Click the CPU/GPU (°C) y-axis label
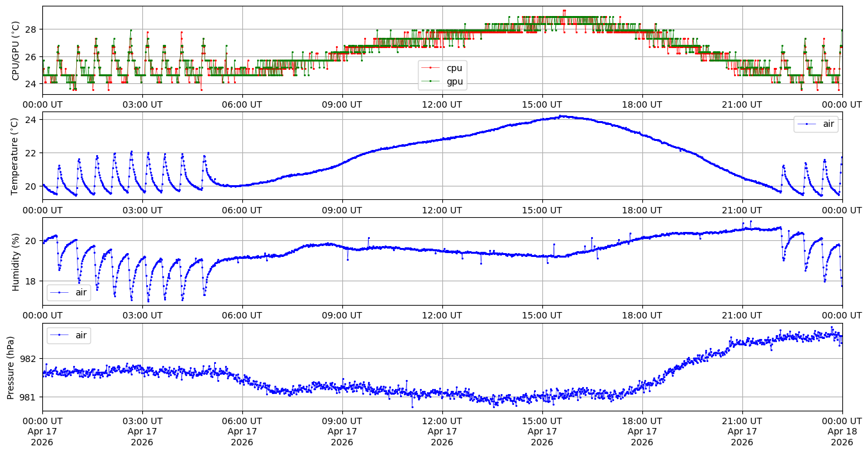Image resolution: width=868 pixels, height=453 pixels. (16, 51)
